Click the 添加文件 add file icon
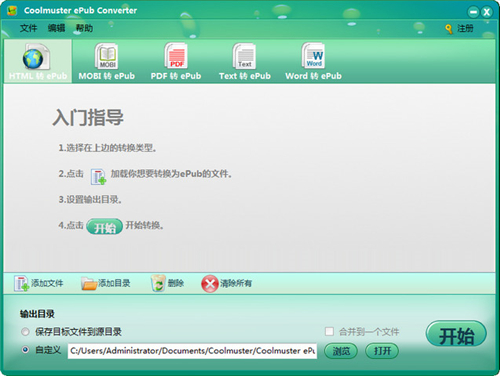The height and width of the screenshot is (376, 500). [x=21, y=283]
